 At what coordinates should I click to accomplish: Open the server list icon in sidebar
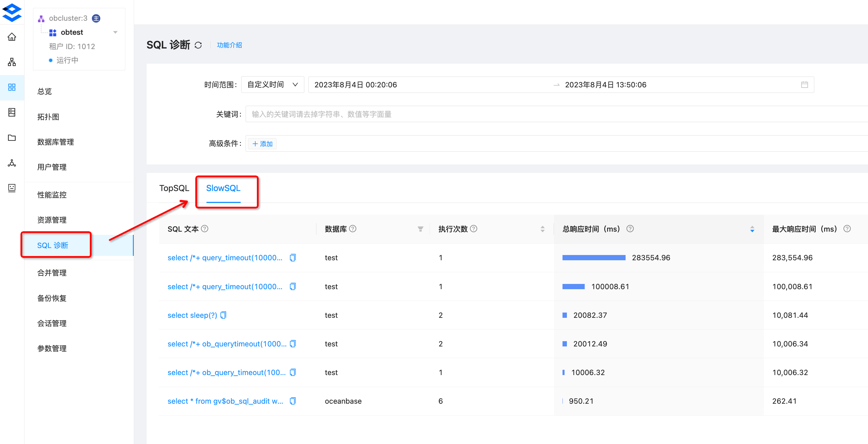[x=12, y=112]
